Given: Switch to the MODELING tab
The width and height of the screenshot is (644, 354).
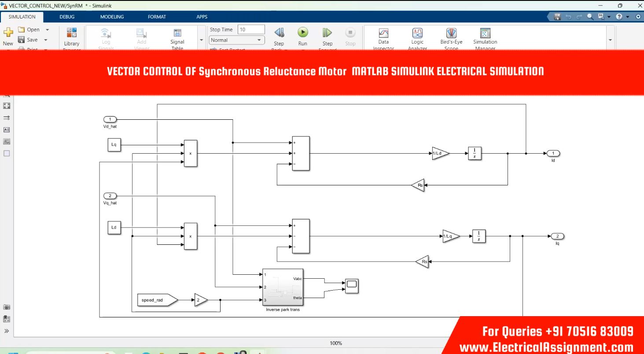Looking at the screenshot, I should [x=112, y=17].
